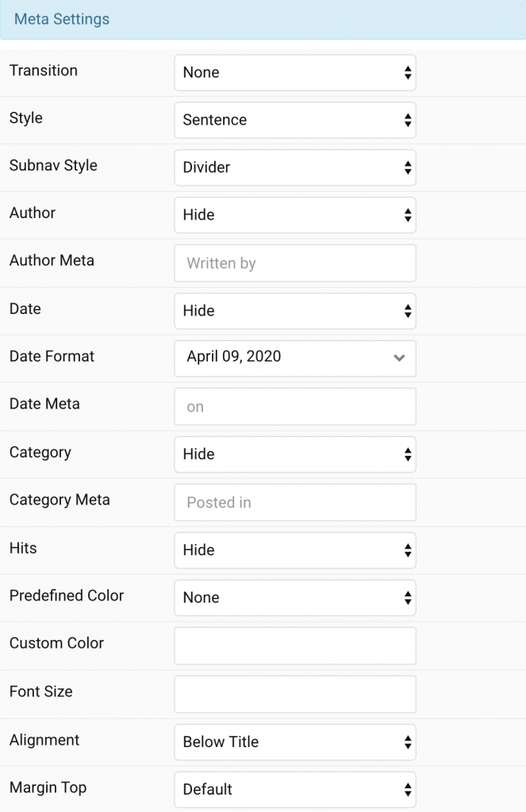526x812 pixels.
Task: Click the Author select arrow icon
Action: [408, 215]
